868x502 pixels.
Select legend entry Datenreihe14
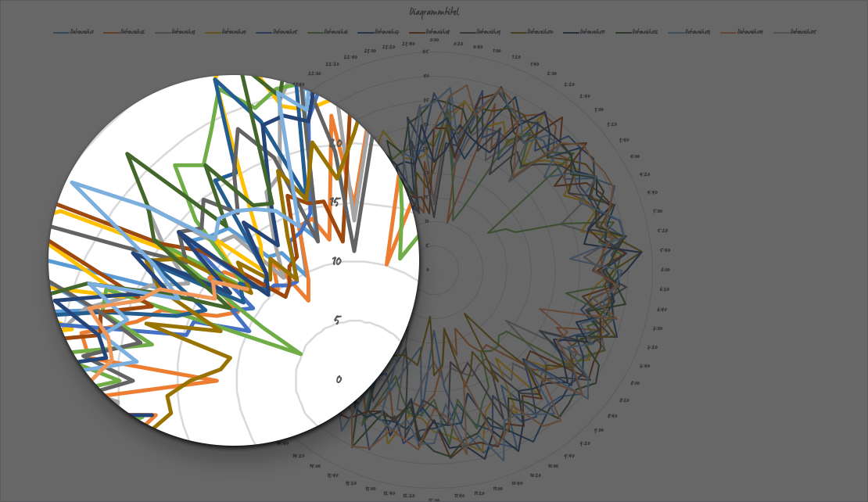742,32
